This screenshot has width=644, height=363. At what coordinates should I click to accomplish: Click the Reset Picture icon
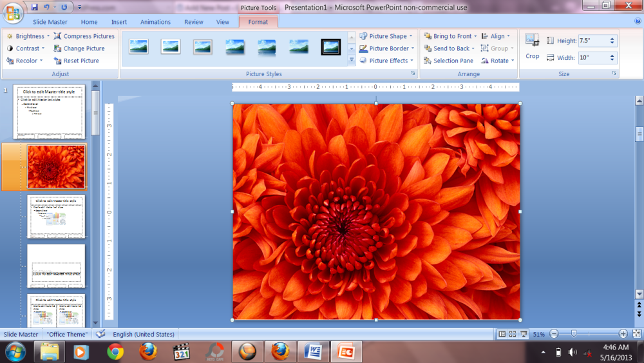pyautogui.click(x=58, y=61)
